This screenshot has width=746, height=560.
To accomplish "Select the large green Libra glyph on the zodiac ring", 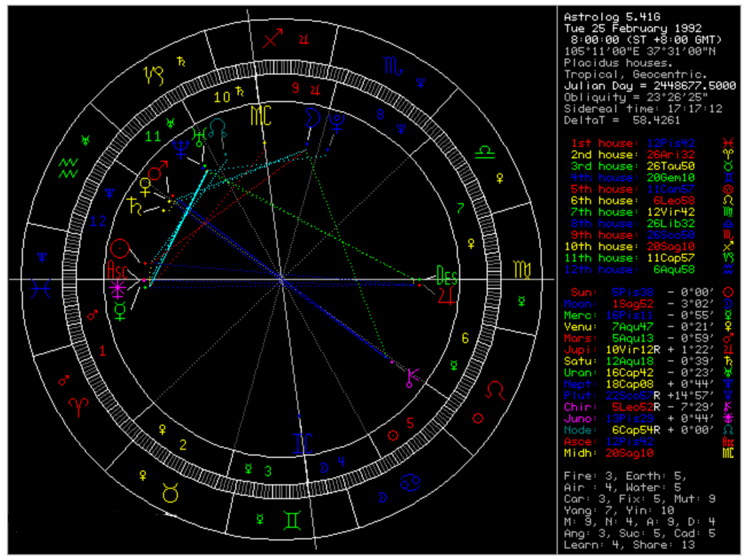I will pos(485,152).
